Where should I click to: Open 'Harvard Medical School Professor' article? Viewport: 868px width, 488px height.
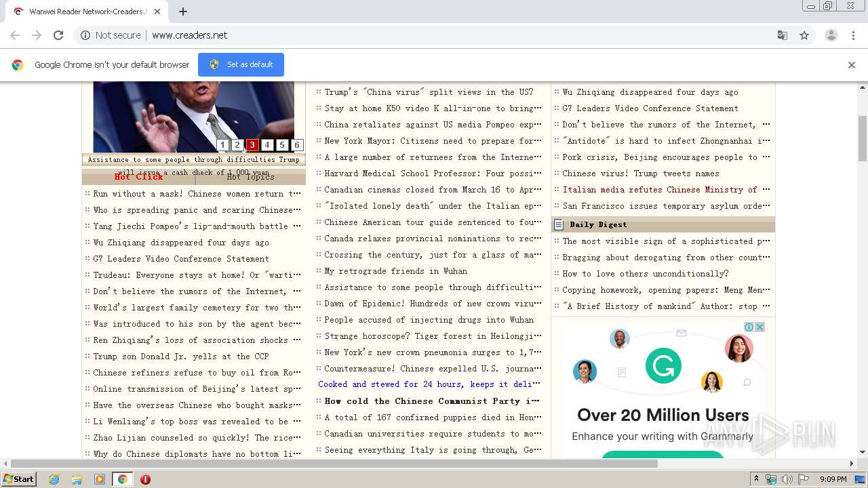pos(433,174)
